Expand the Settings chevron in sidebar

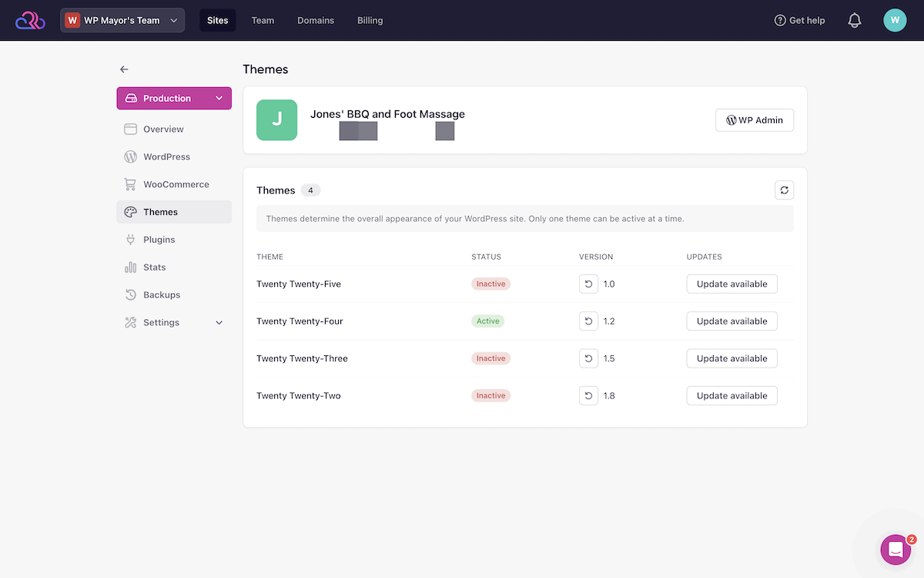pos(219,323)
